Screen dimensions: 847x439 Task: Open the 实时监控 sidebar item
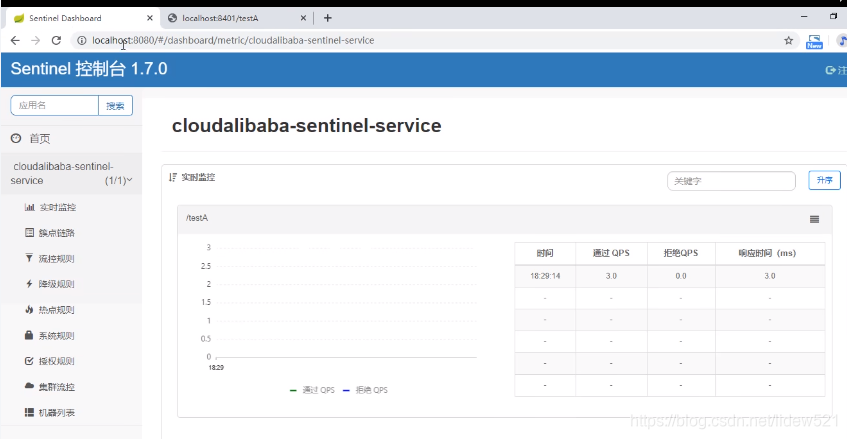(x=57, y=207)
